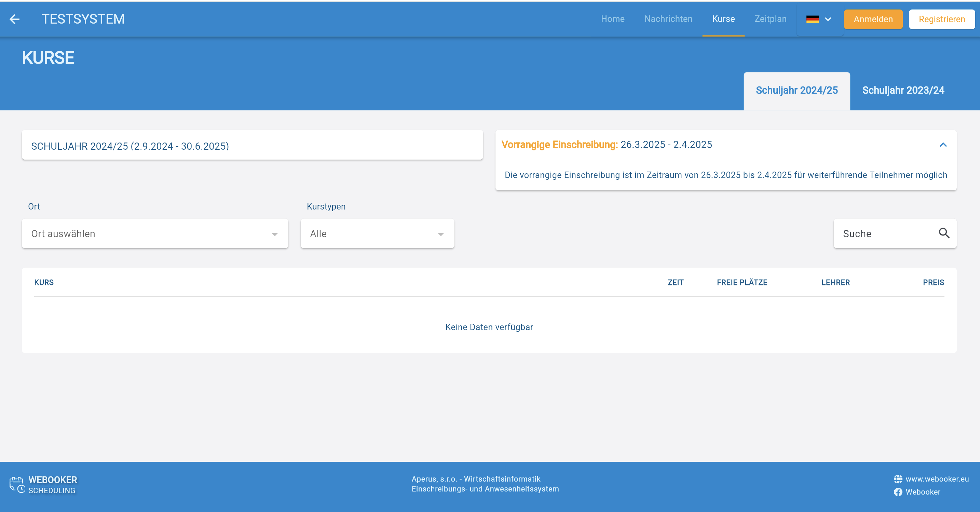Click the back arrow icon
The image size is (980, 512).
tap(14, 19)
